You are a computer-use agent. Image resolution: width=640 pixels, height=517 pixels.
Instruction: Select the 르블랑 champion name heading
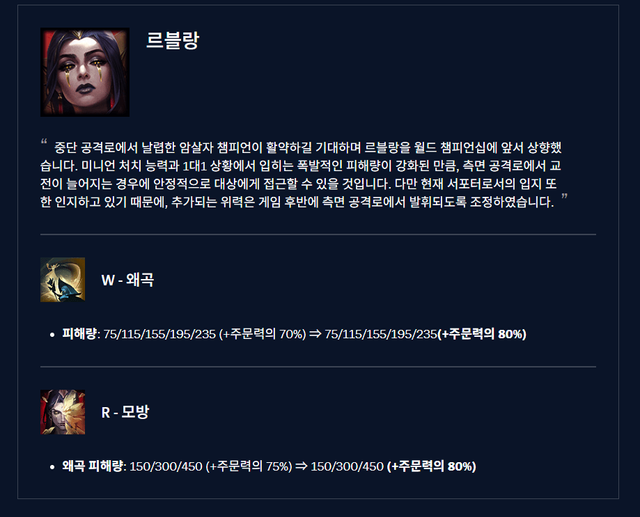173,40
